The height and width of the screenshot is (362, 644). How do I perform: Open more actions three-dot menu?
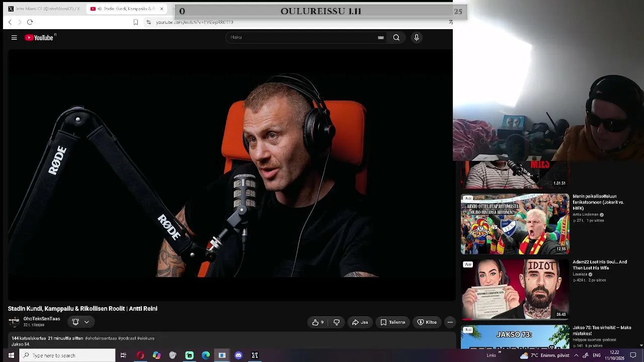click(450, 322)
